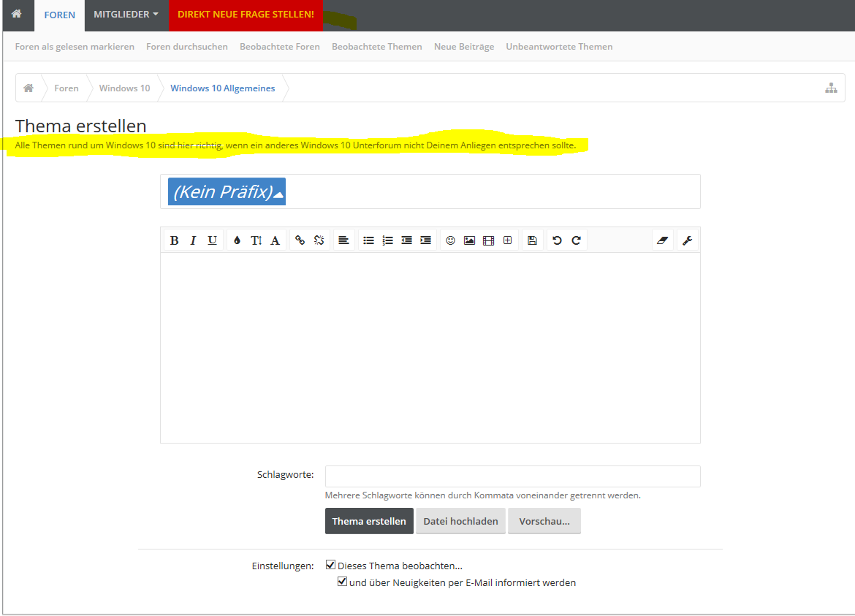
Task: Insert a link with the chain icon
Action: (300, 240)
